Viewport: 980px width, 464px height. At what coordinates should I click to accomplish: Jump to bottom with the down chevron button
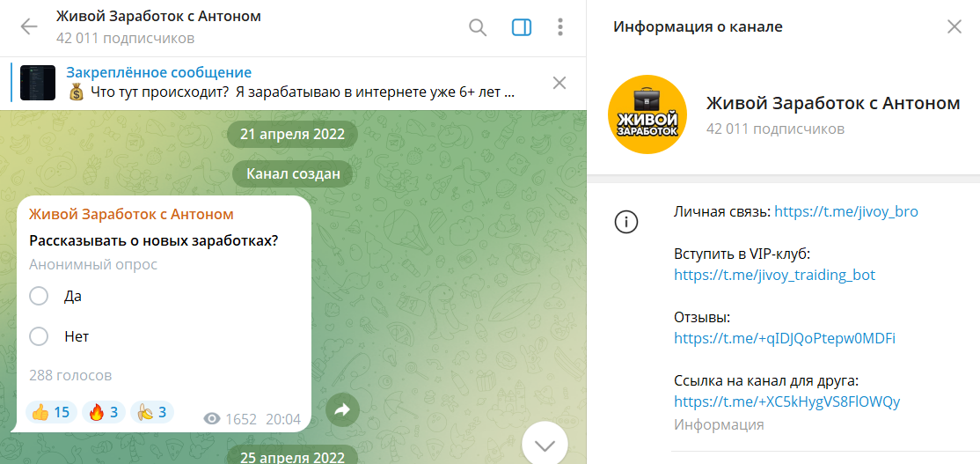[545, 446]
